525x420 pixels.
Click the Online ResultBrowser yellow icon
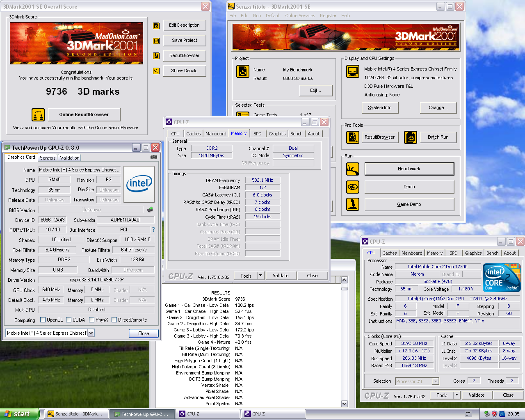point(38,115)
